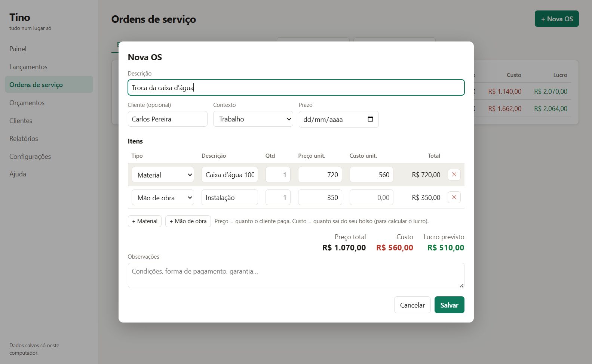Go to Painel in the sidebar

coord(49,49)
